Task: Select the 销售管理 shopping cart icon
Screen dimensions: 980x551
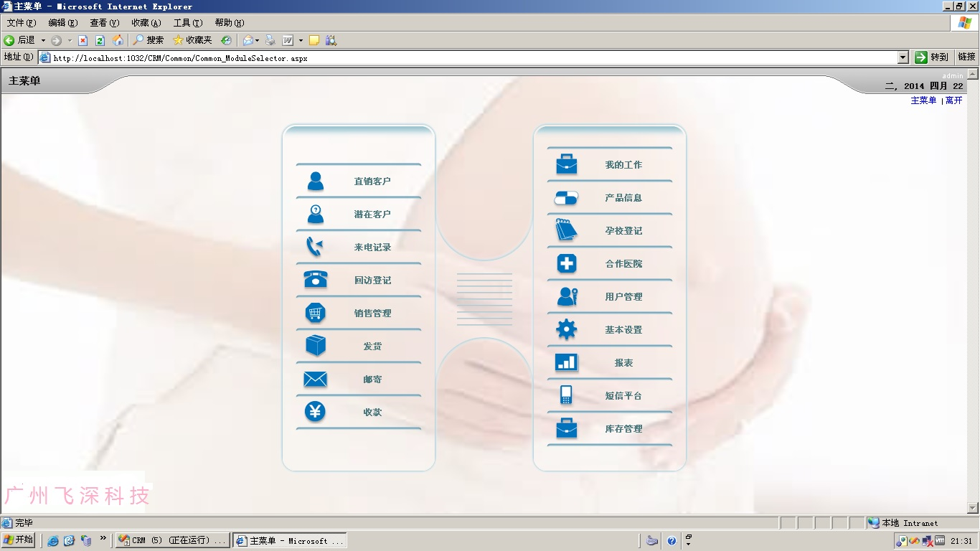Action: click(315, 313)
